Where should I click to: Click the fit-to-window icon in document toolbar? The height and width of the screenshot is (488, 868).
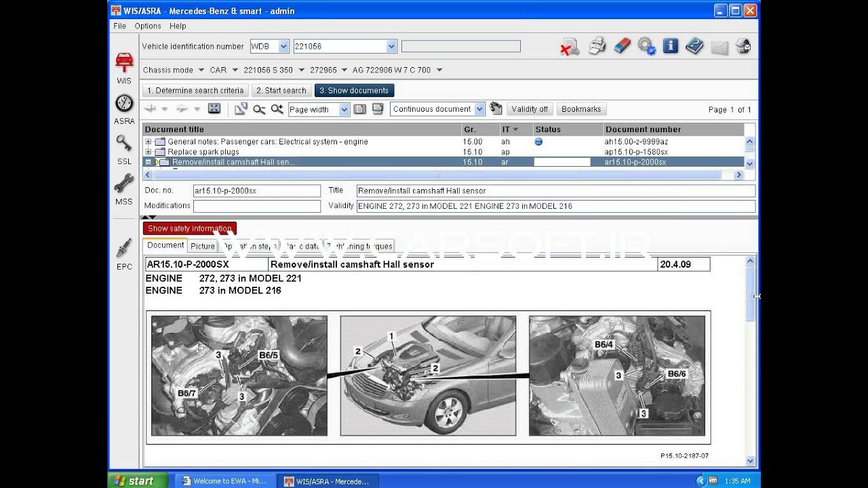tap(214, 109)
